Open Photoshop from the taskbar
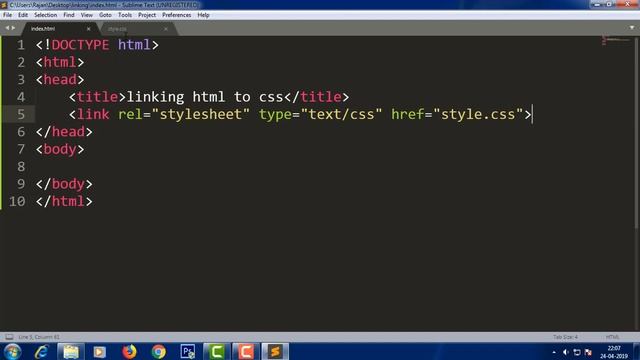 pos(187,351)
